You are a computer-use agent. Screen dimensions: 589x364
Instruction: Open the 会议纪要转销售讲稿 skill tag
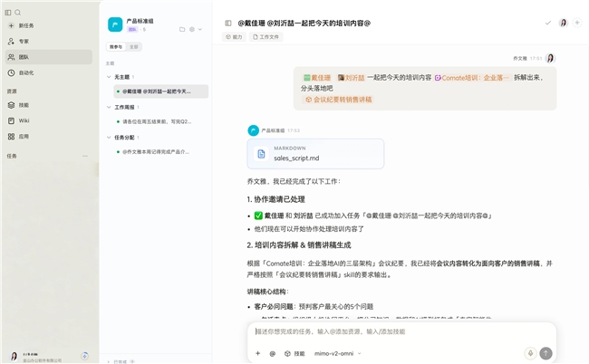coord(338,100)
